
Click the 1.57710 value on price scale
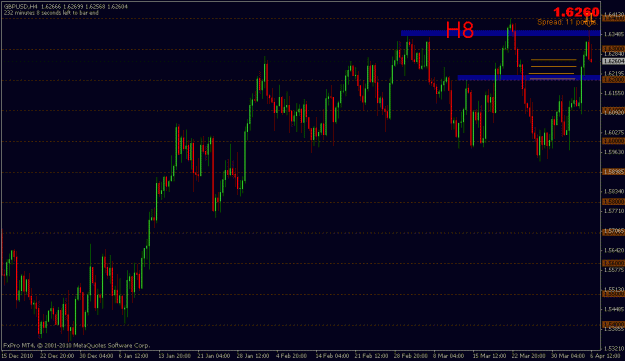click(x=614, y=211)
